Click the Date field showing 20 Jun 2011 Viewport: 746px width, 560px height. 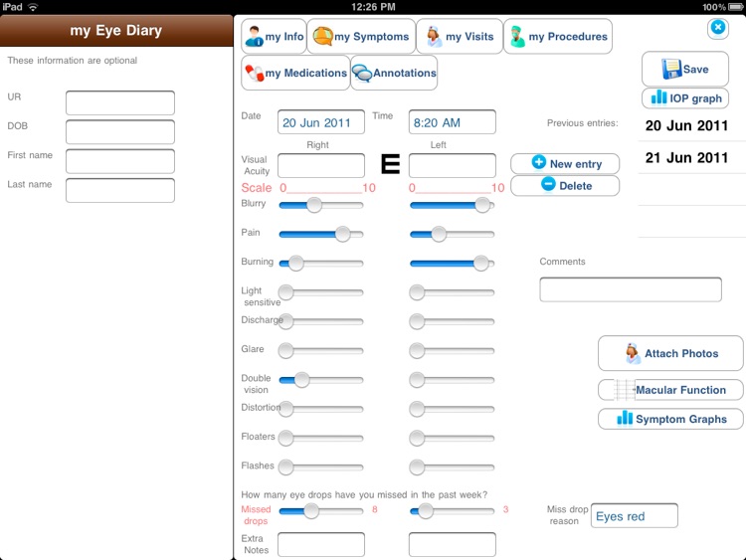click(321, 122)
